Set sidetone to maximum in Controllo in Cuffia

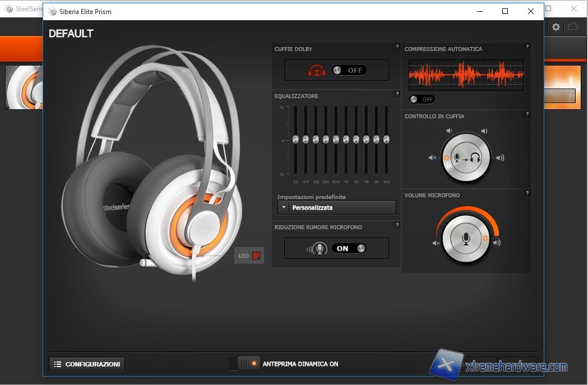coord(500,158)
